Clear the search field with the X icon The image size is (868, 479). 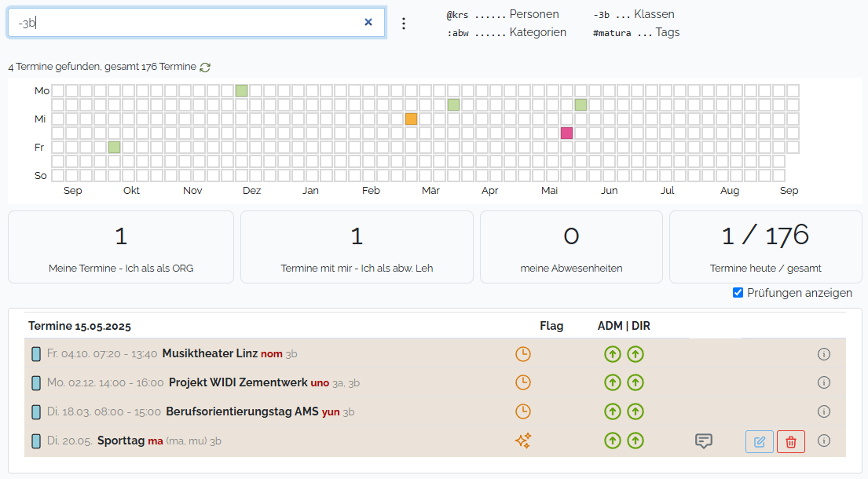tap(368, 23)
